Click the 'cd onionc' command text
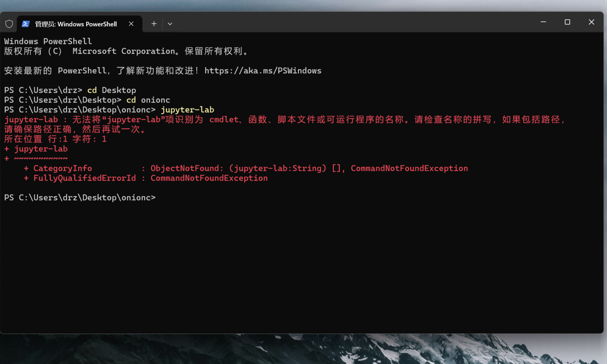 [148, 100]
